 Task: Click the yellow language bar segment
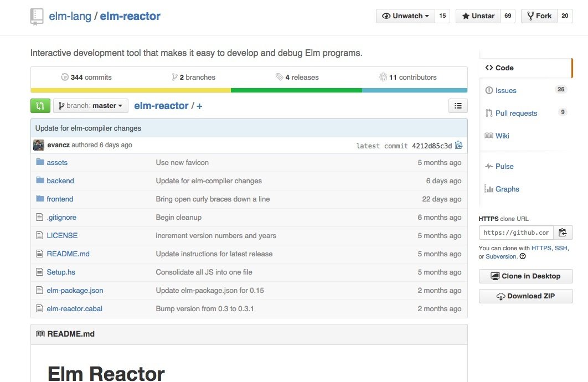pos(131,90)
